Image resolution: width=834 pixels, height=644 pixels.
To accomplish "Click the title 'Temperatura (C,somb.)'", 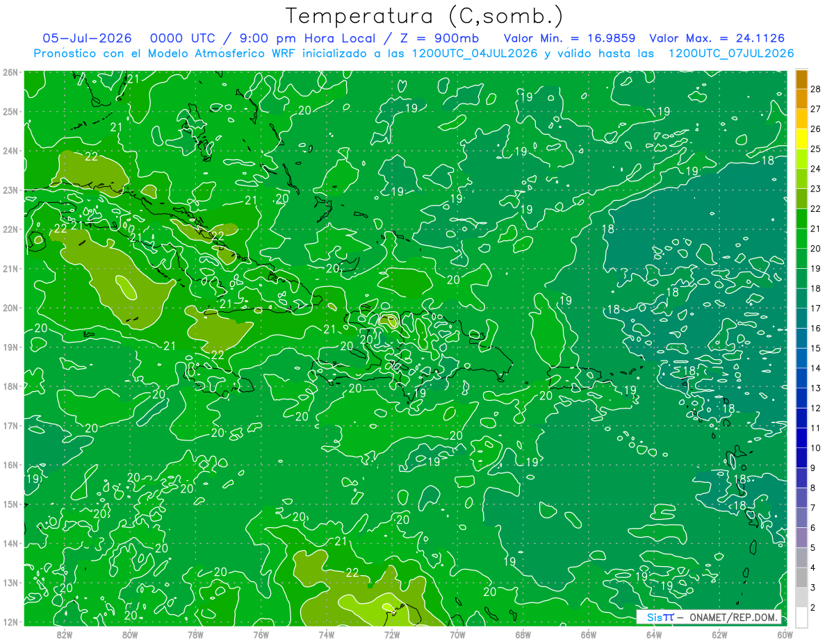I will pos(425,16).
